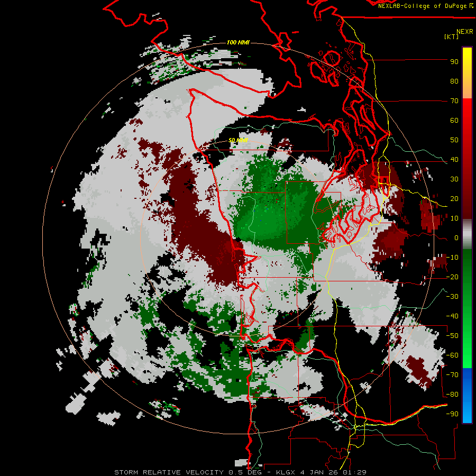Click the [KT] units label
476x476 pixels.
pyautogui.click(x=452, y=36)
